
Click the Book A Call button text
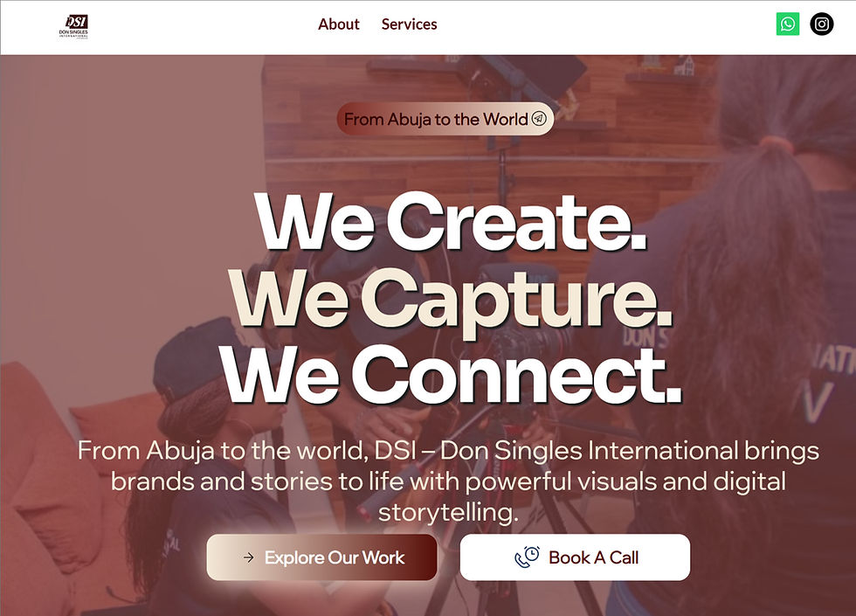point(593,557)
